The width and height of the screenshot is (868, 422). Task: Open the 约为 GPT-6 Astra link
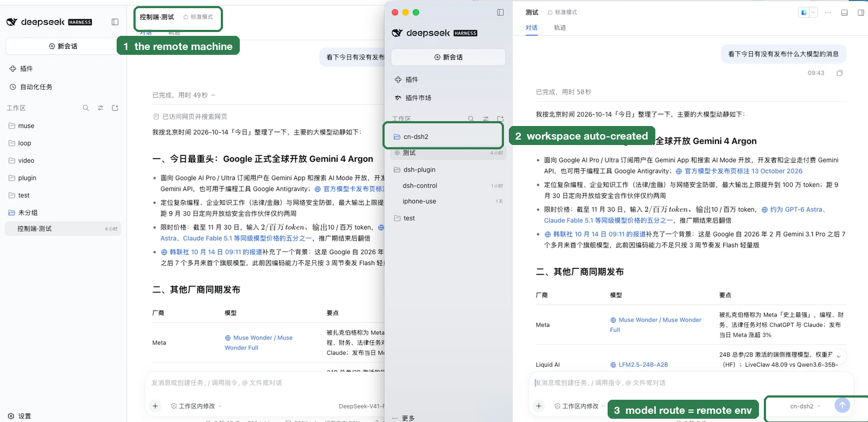[x=793, y=210]
